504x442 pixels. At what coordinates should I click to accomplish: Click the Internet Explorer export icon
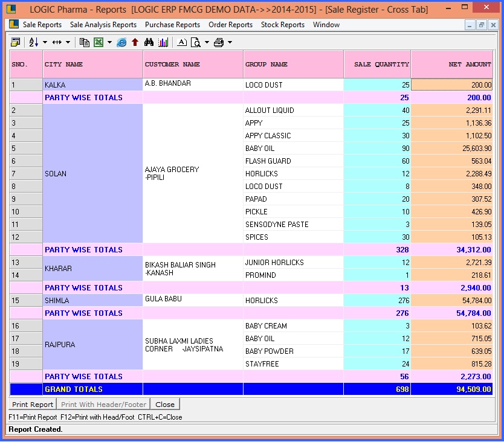(x=121, y=42)
